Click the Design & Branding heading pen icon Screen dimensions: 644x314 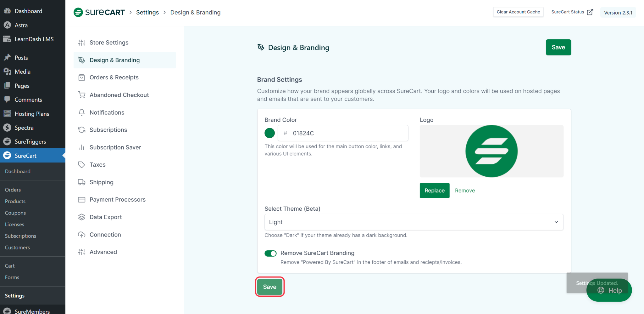point(261,47)
